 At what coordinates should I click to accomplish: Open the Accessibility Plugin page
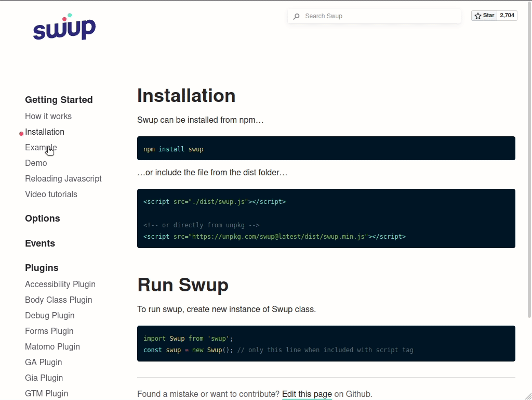pos(60,284)
